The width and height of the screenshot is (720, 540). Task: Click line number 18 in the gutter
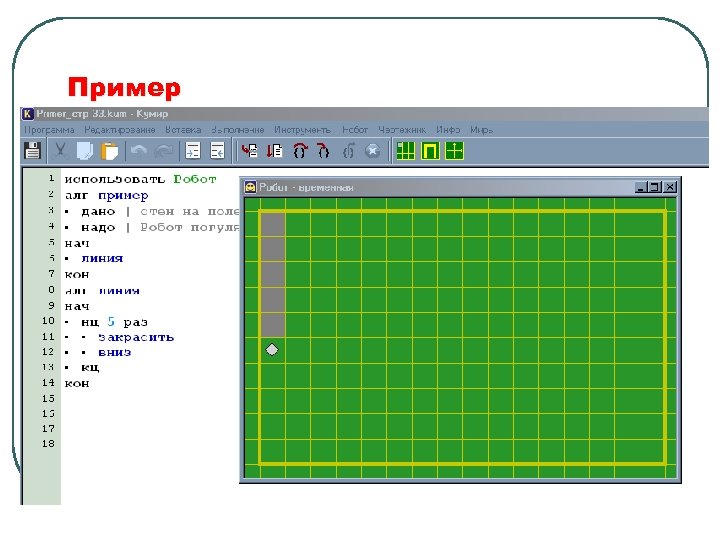pos(48,444)
